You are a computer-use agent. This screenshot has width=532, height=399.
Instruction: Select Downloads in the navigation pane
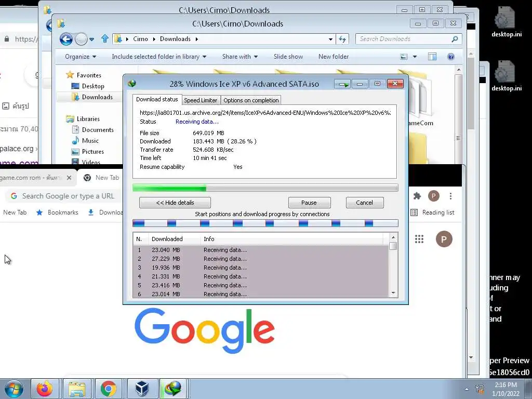(x=97, y=97)
